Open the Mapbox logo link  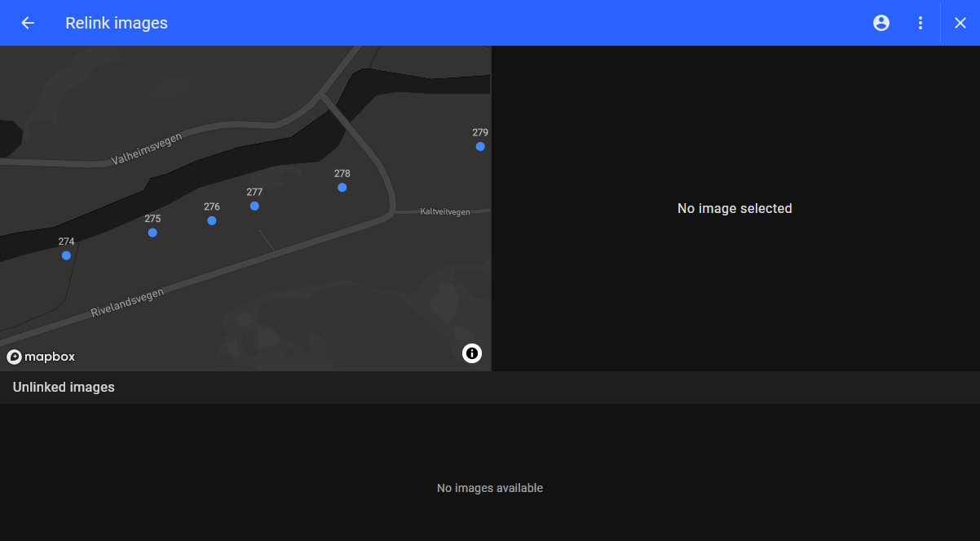click(x=42, y=357)
